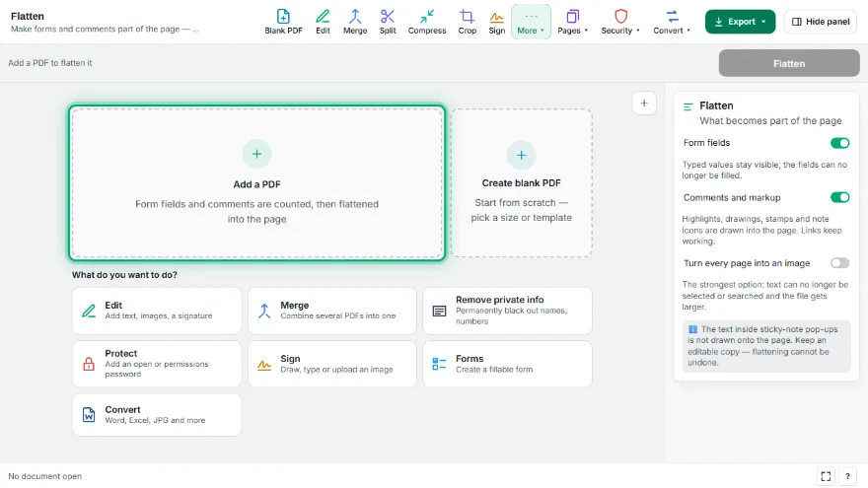This screenshot has width=868, height=488.
Task: Choose the Split scissors tool
Action: [x=388, y=22]
